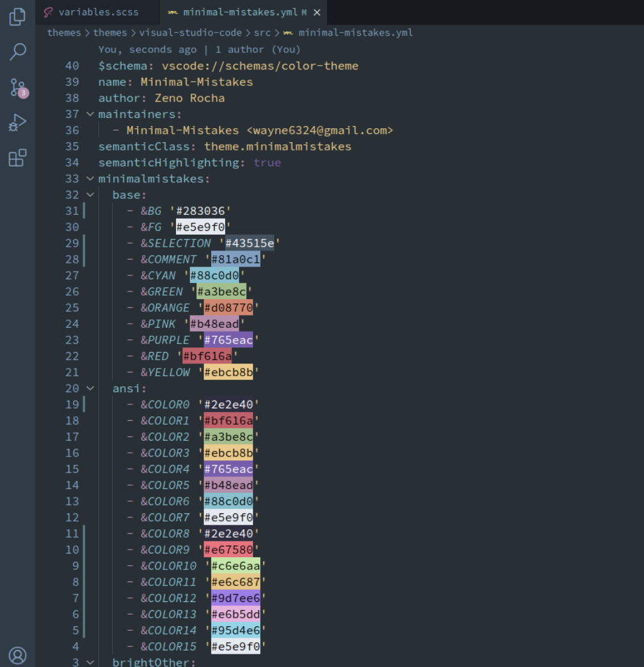Open the Explorer view in activity bar
644x667 pixels.
pyautogui.click(x=17, y=16)
